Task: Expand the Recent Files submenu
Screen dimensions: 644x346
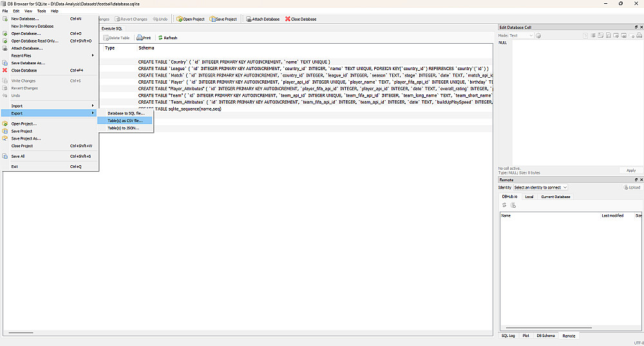Action: click(x=50, y=55)
